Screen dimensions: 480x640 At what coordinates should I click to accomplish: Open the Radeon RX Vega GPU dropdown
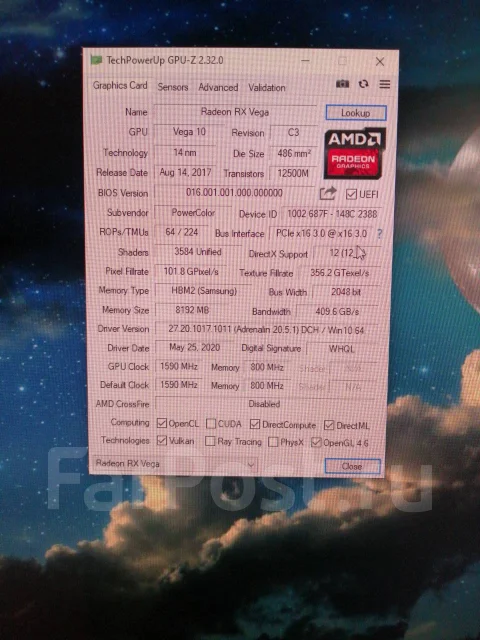point(175,464)
